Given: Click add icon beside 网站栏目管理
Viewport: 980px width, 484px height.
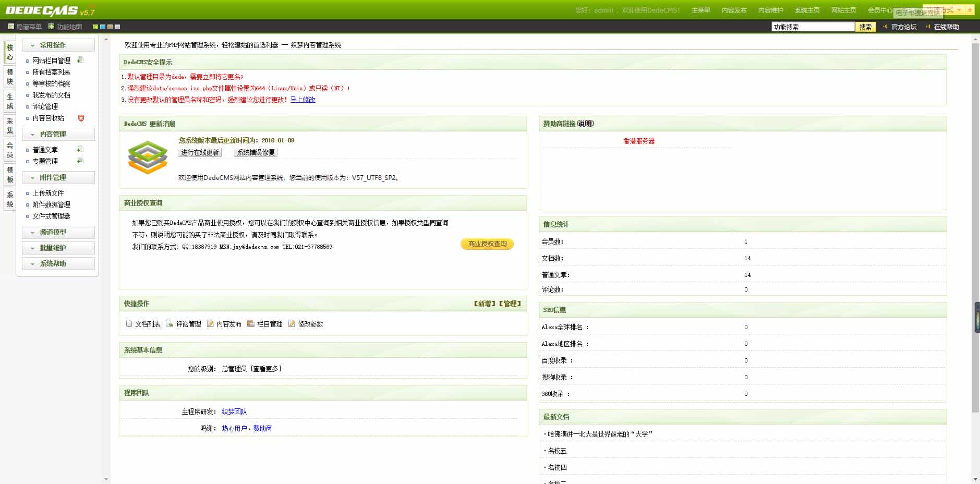Looking at the screenshot, I should [80, 60].
